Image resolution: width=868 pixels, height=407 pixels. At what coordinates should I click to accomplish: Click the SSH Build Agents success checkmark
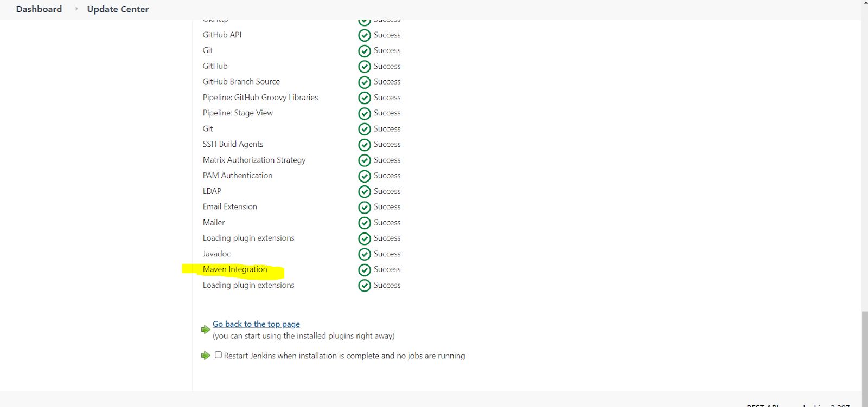[x=365, y=145]
